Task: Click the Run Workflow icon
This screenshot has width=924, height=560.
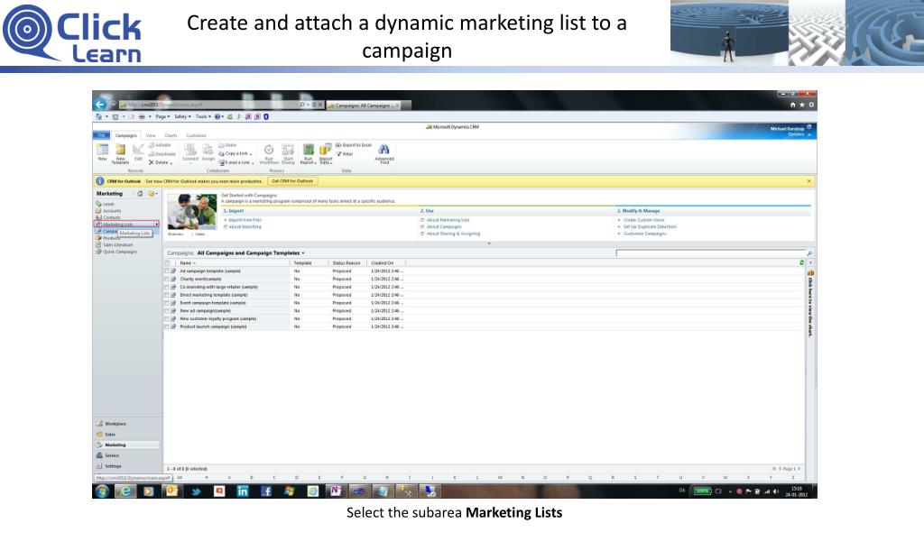Action: [269, 151]
